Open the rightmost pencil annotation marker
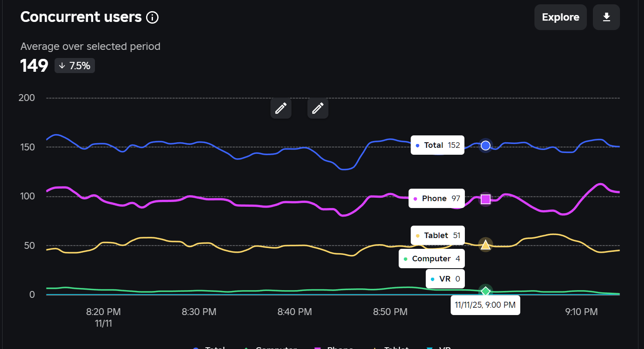The height and width of the screenshot is (349, 644). point(318,108)
